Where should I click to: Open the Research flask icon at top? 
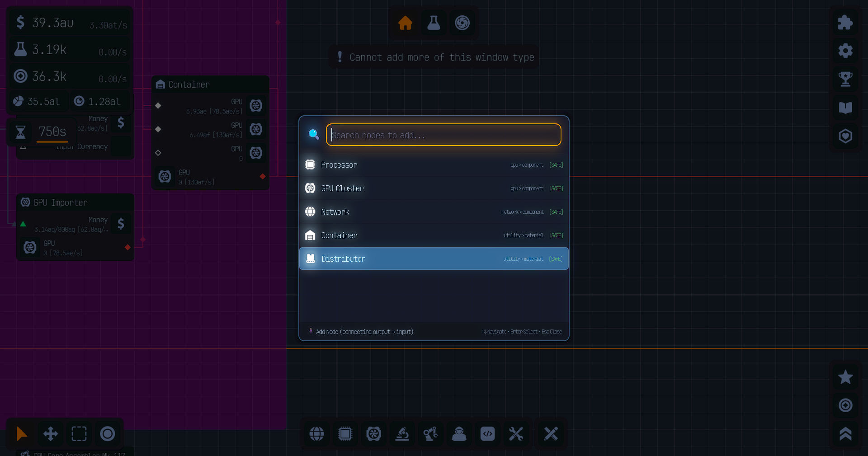point(434,23)
